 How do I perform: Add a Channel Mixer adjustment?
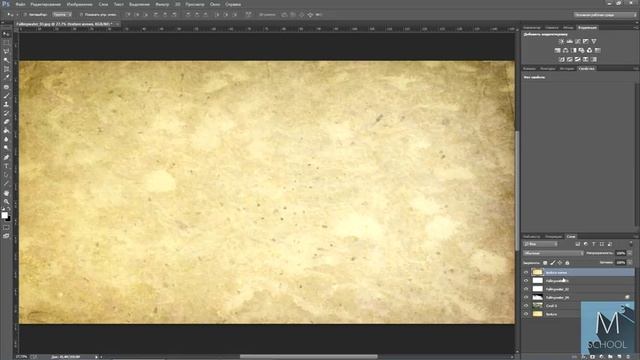coord(589,50)
